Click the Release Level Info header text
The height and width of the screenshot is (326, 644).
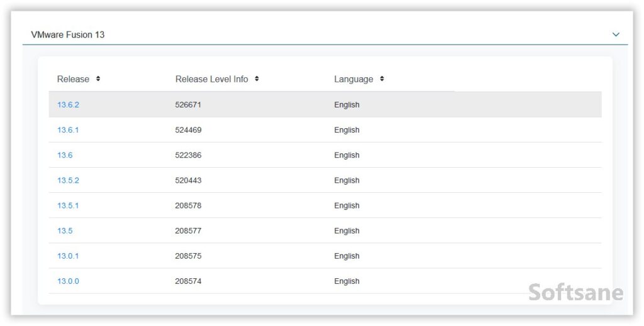(211, 79)
